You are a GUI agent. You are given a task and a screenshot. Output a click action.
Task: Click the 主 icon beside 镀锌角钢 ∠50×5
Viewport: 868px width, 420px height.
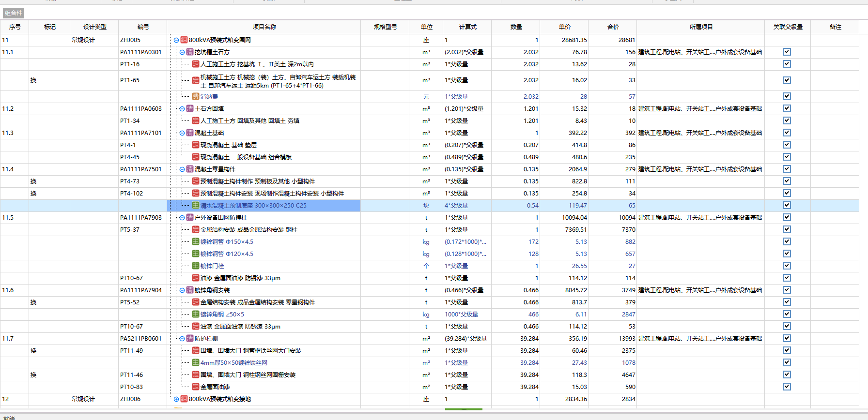[x=196, y=315]
